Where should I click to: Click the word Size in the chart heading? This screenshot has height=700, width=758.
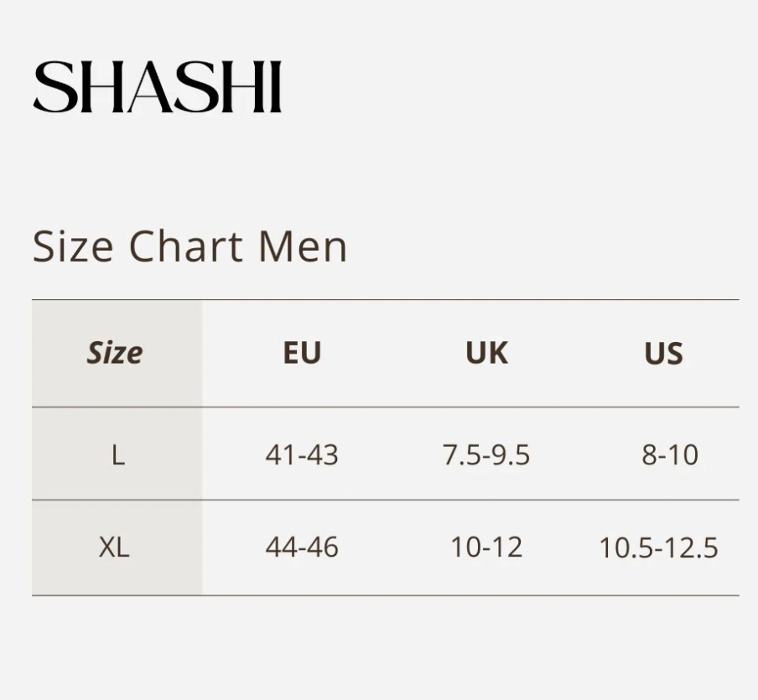[x=73, y=247]
